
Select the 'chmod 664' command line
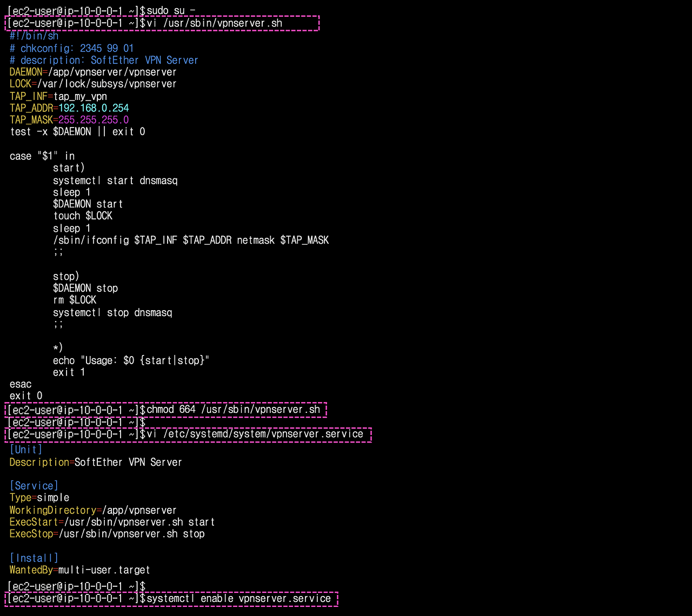click(x=234, y=410)
